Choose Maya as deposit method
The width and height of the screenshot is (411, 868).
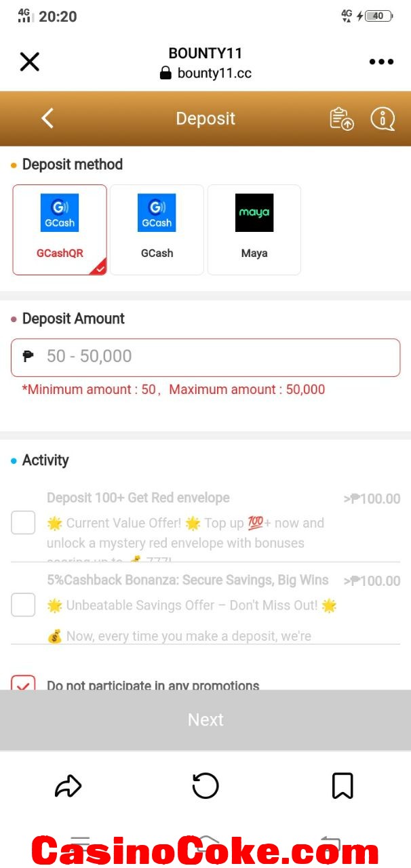point(254,230)
